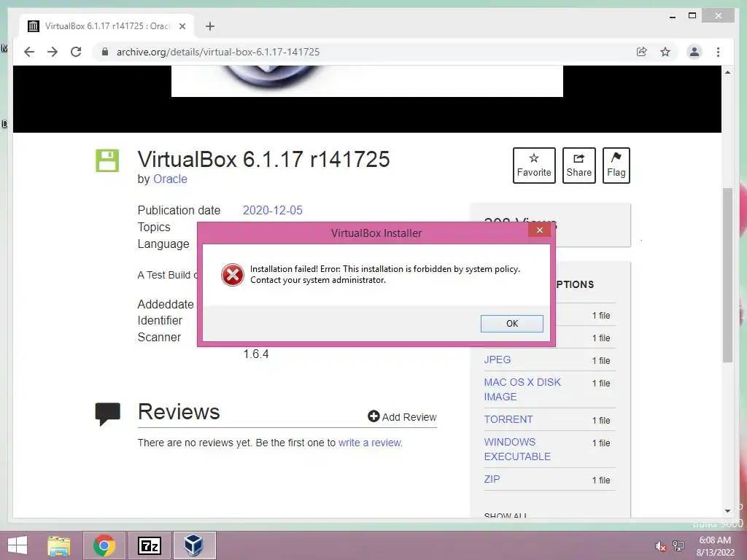Minimize the Chrome window
The width and height of the screenshot is (747, 560).
point(673,16)
